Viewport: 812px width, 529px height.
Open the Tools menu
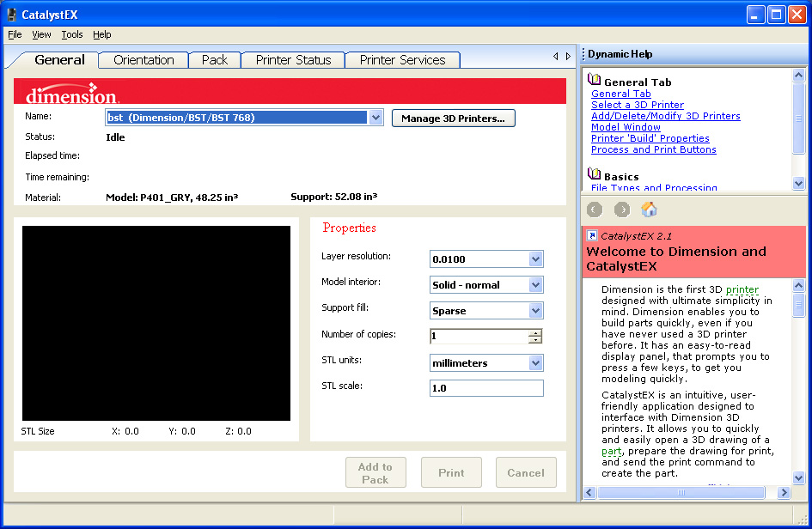click(72, 34)
